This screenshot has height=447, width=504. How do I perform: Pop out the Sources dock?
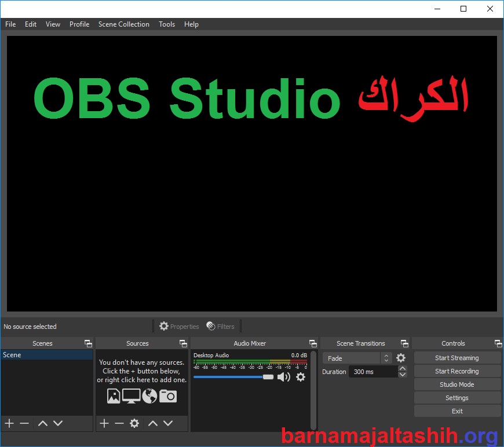[x=183, y=343]
